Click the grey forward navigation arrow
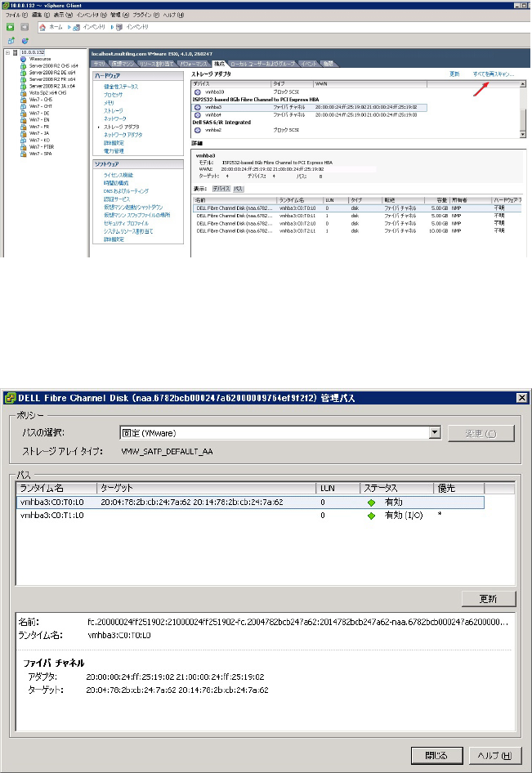The height and width of the screenshot is (773, 532). point(25,27)
